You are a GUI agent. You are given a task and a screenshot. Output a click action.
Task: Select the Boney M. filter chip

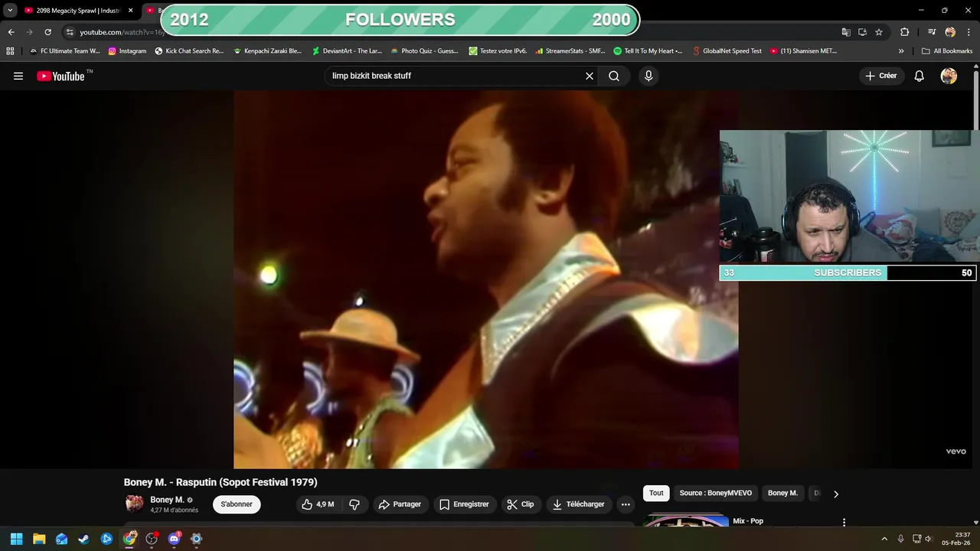pos(782,493)
